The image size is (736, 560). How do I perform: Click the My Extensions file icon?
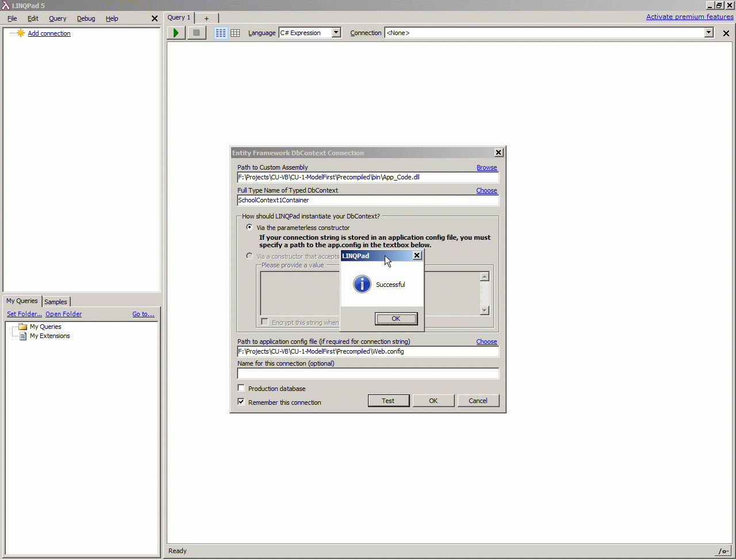(x=23, y=336)
